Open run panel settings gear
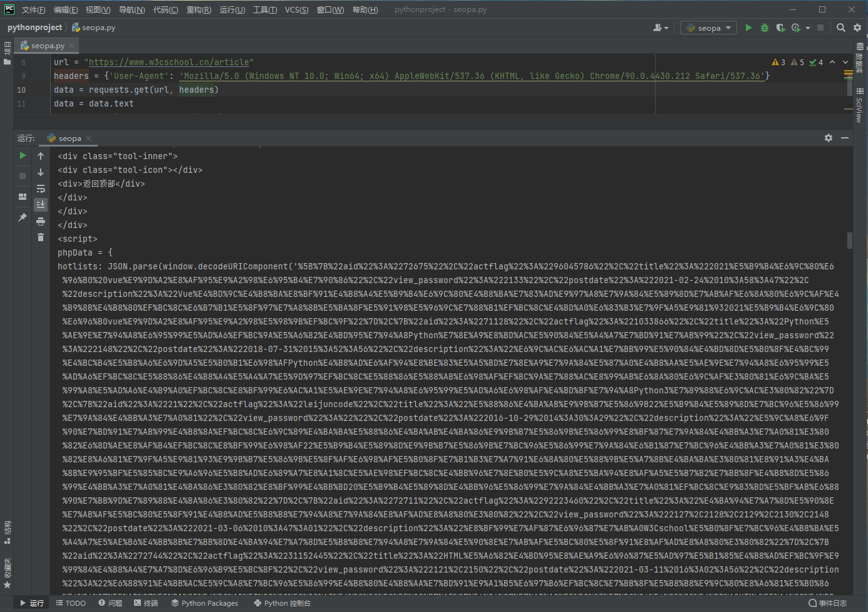 [829, 138]
